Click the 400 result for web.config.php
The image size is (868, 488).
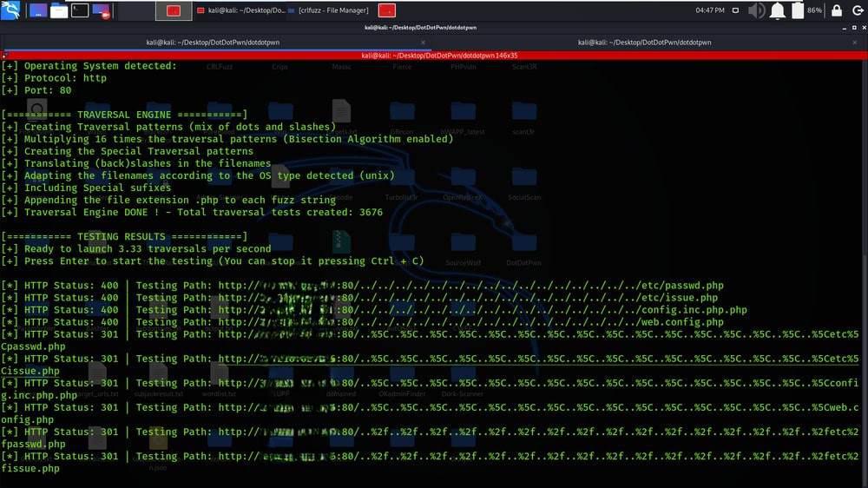[x=362, y=322]
